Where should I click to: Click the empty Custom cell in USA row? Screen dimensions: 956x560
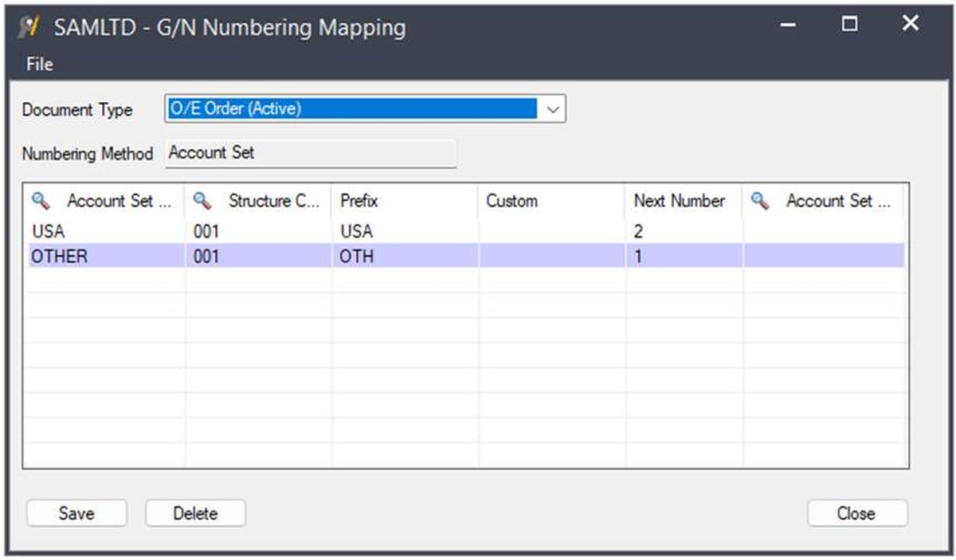tap(552, 231)
